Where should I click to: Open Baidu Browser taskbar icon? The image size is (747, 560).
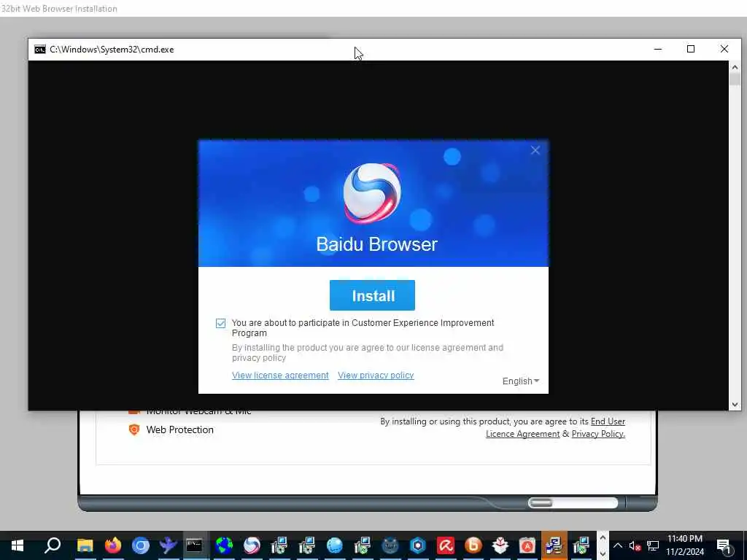252,545
